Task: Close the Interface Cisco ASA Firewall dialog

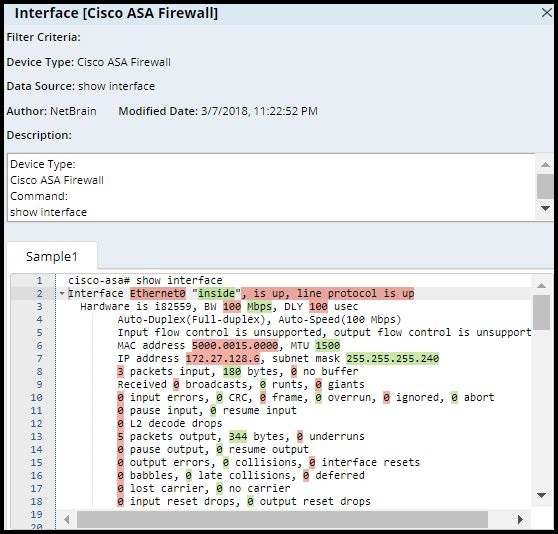Action: coord(547,13)
